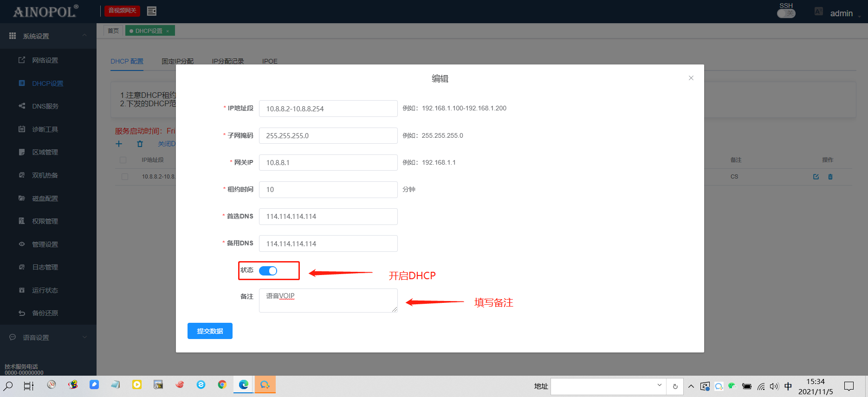Toggle the 状态 DHCP switch
The width and height of the screenshot is (868, 397).
[268, 271]
